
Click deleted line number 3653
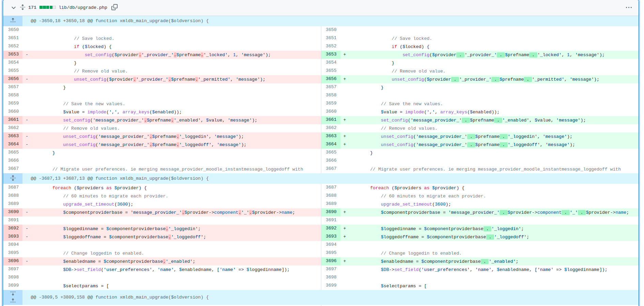tap(13, 54)
